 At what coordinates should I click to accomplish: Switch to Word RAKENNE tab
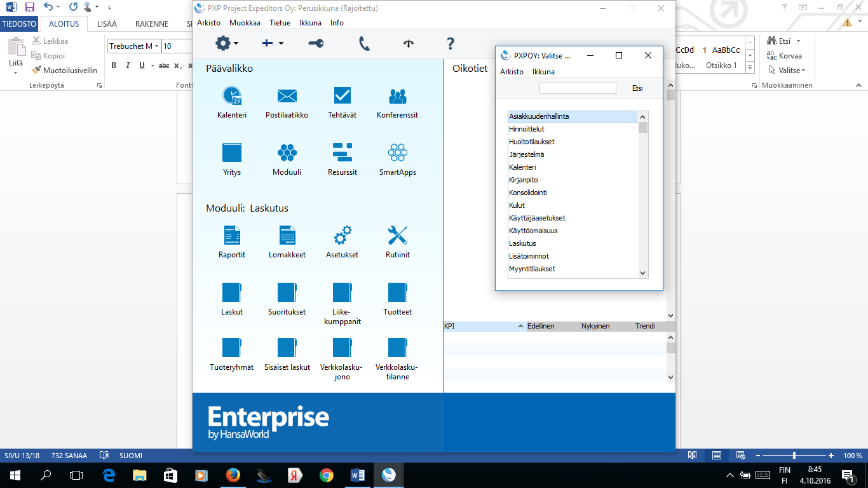coord(152,24)
